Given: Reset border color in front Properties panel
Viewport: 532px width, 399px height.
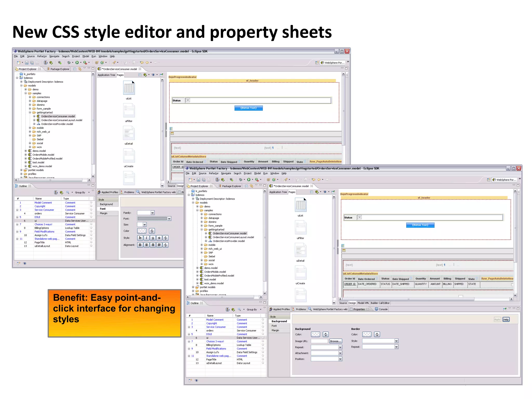Looking at the screenshot, I should click(377, 335).
